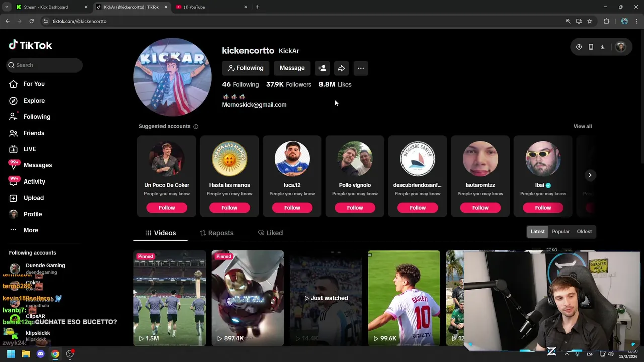Select the Videos tab
The height and width of the screenshot is (362, 644).
pos(160,233)
